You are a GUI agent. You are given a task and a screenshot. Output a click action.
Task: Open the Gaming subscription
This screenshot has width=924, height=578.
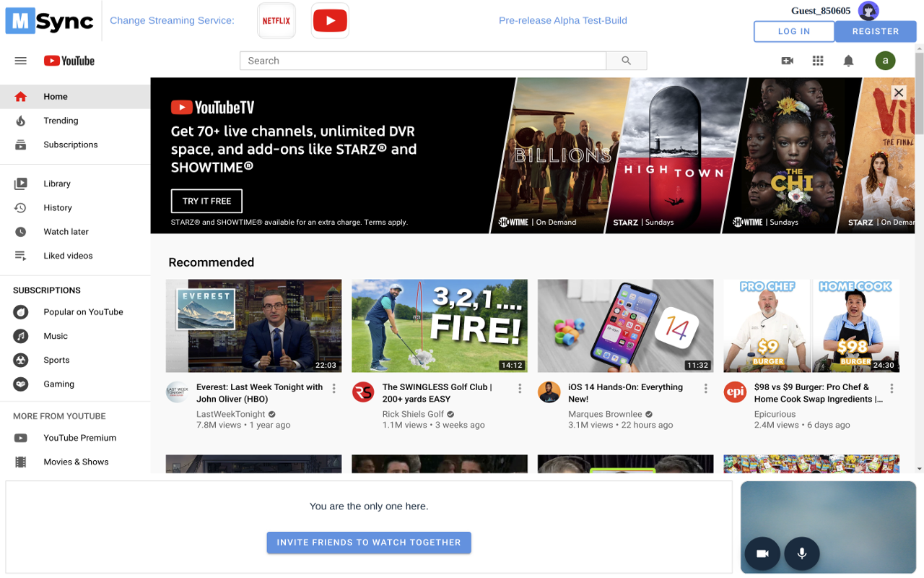[x=75, y=384]
